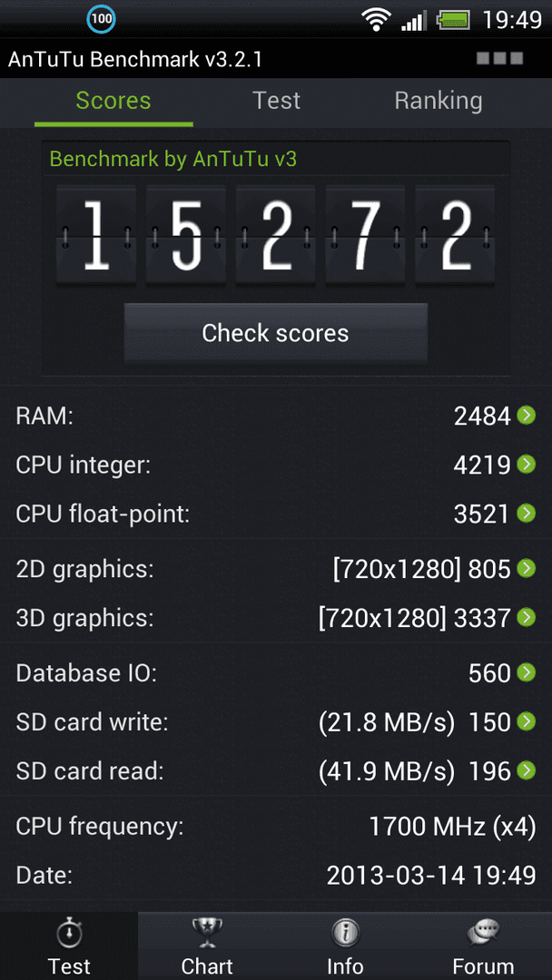Switch to the Test tab at top
The width and height of the screenshot is (552, 980).
click(x=276, y=101)
